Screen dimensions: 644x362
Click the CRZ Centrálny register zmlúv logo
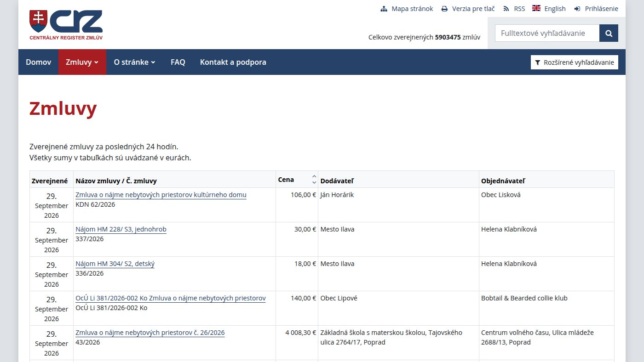pos(66,25)
